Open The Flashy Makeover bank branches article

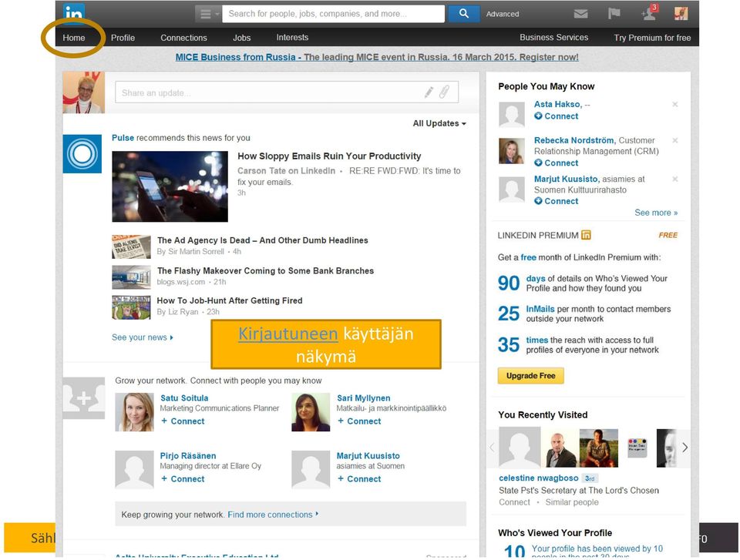265,271
